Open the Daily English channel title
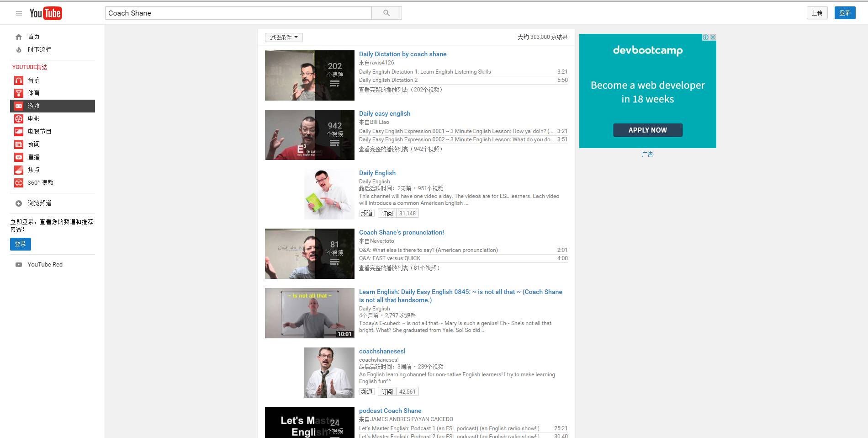The width and height of the screenshot is (868, 438). pos(377,173)
